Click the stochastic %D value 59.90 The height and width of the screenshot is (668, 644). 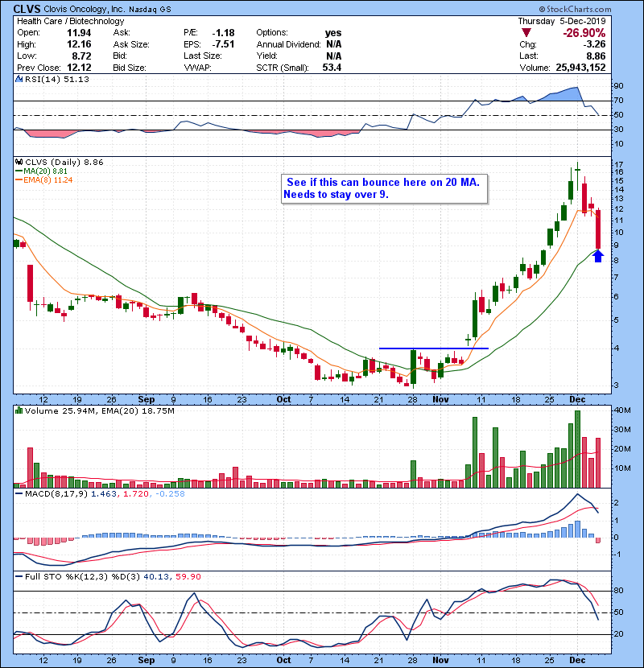coord(188,576)
